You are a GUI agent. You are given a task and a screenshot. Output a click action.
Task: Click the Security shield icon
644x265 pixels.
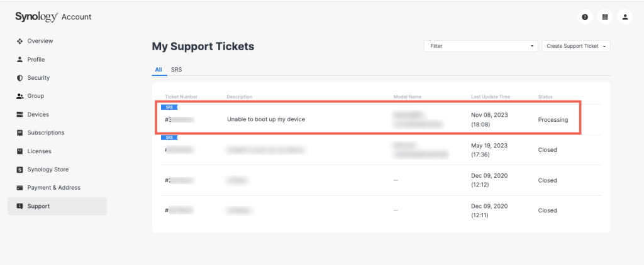tap(19, 77)
